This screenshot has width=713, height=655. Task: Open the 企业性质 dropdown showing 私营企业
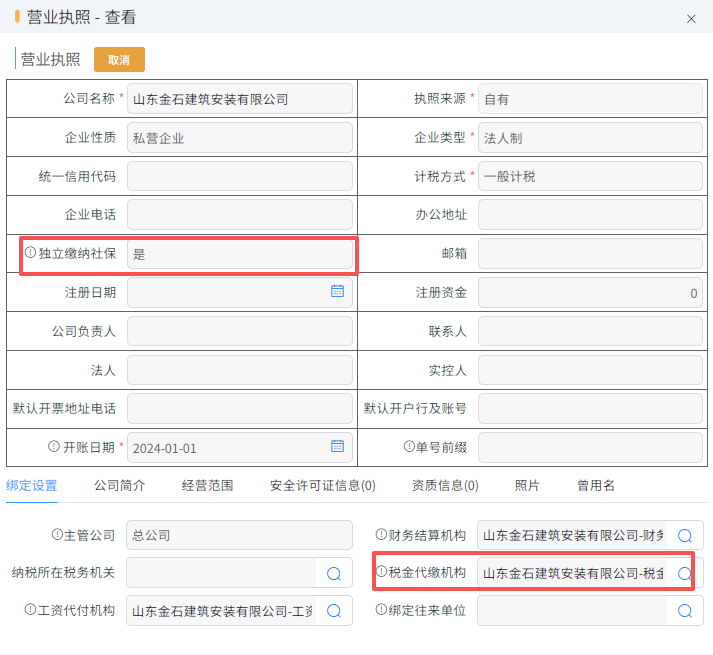pos(240,137)
